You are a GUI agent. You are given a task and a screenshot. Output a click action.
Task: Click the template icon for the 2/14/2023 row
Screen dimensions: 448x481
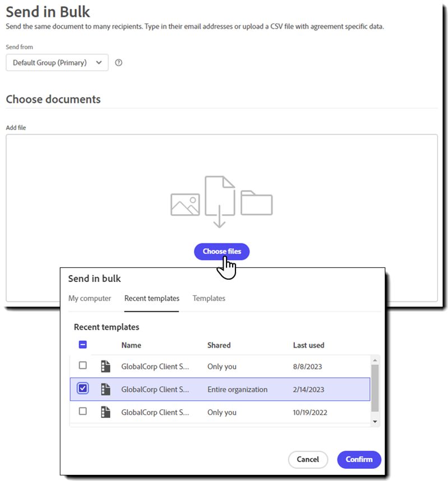tap(105, 389)
